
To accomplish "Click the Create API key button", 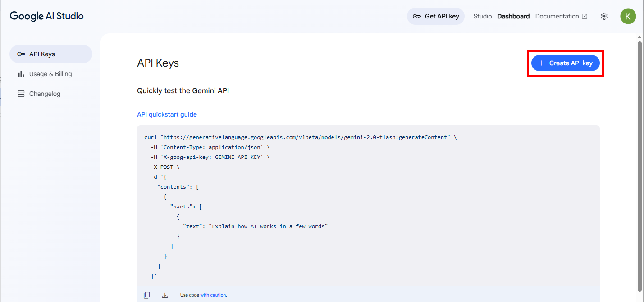I will point(566,63).
